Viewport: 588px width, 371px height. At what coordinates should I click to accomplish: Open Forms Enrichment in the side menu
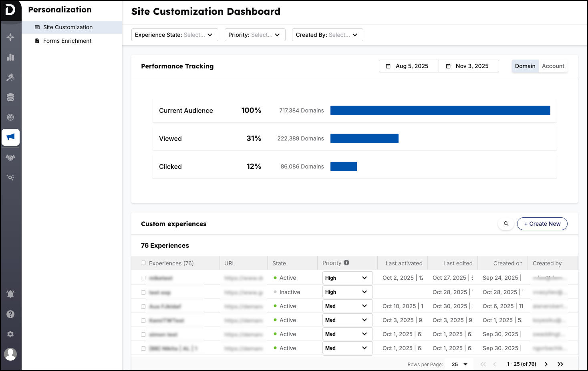(67, 41)
